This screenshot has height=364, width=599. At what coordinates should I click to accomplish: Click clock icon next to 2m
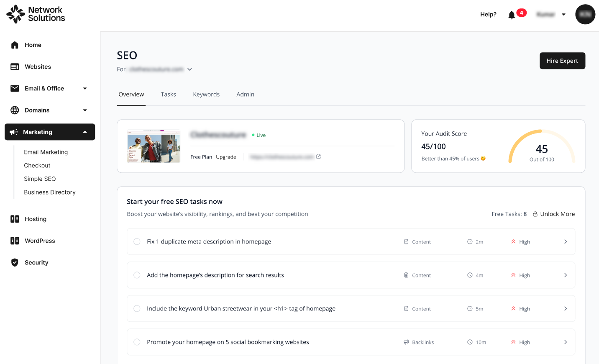coord(470,241)
